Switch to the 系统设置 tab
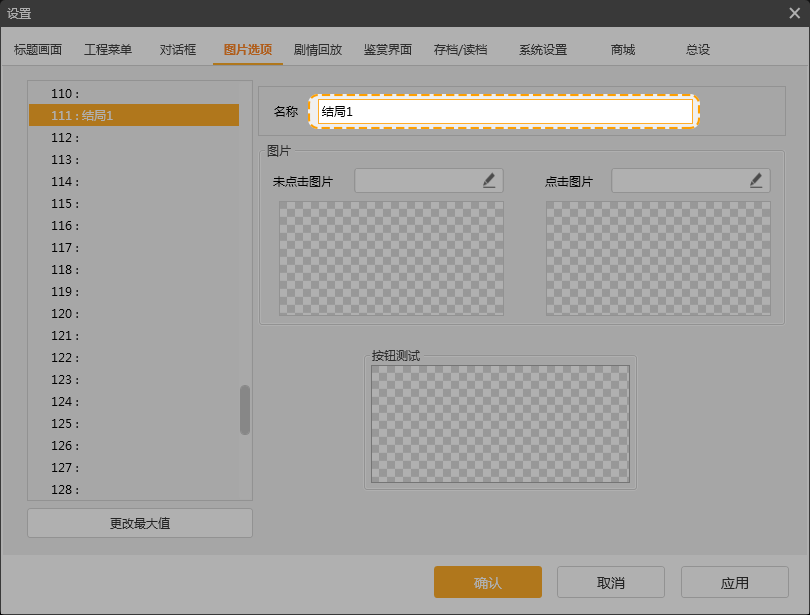This screenshot has height=615, width=810. [x=541, y=48]
